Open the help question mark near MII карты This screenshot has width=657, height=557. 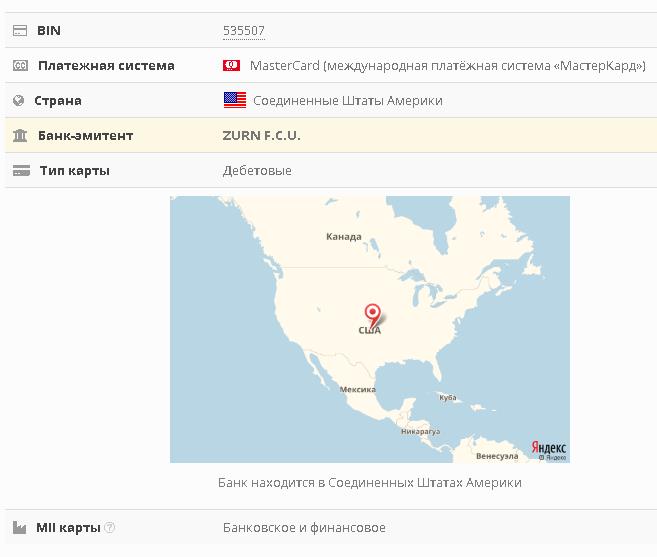[110, 528]
